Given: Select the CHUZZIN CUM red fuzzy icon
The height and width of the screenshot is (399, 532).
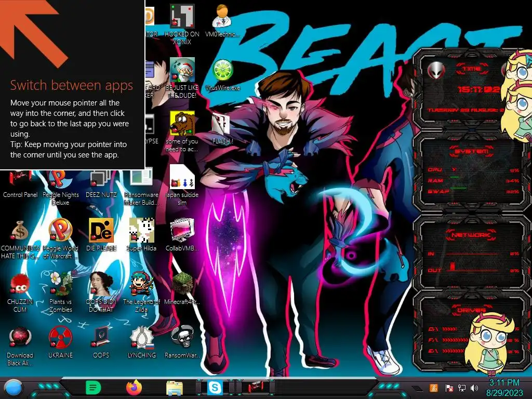Looking at the screenshot, I should tap(20, 293).
